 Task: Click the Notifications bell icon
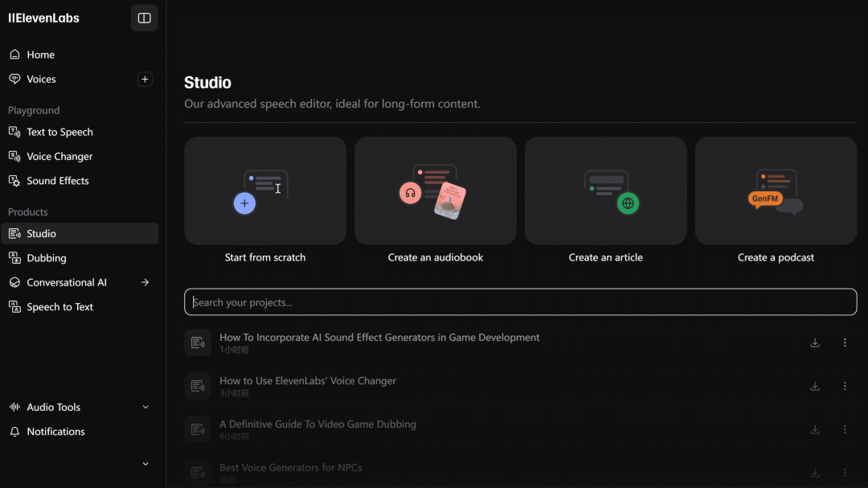[14, 432]
